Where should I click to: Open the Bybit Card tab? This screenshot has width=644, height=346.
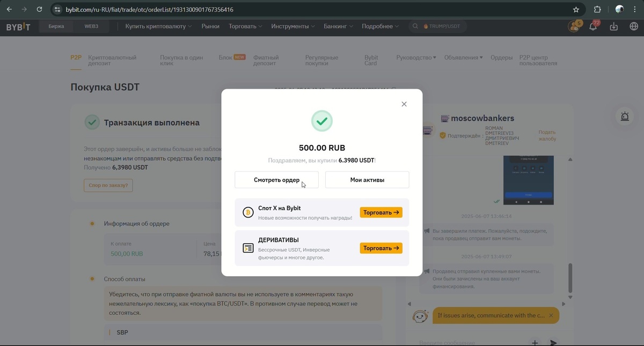371,60
